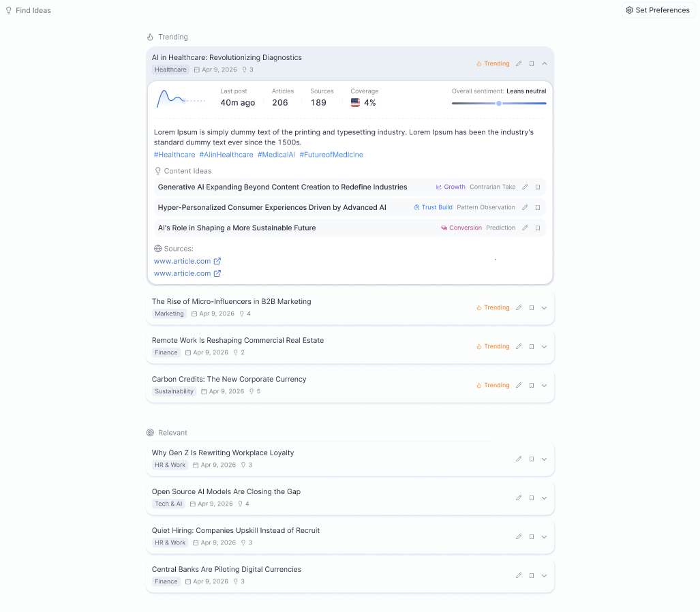Open the first www.article.com source link
Screen dimensions: 700x612
point(187,261)
